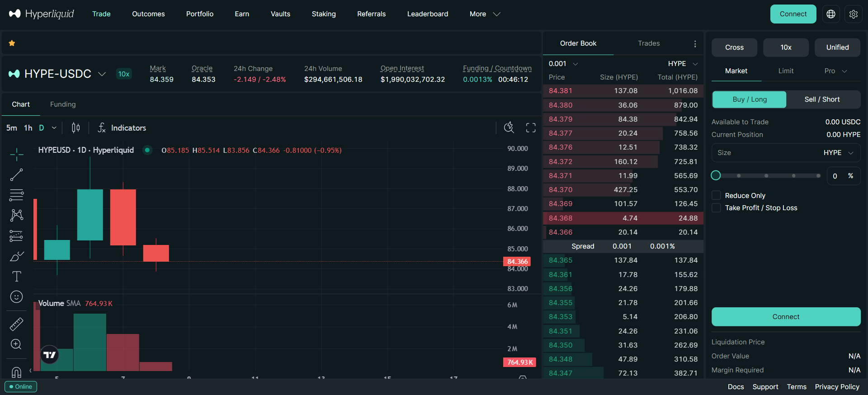Switch to the Trades tab

coord(649,43)
